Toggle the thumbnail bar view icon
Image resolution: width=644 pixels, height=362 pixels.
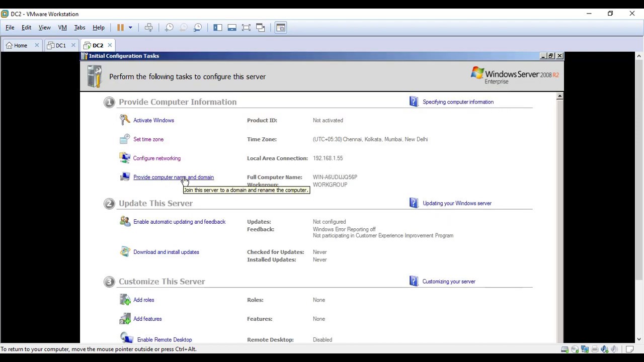click(232, 28)
